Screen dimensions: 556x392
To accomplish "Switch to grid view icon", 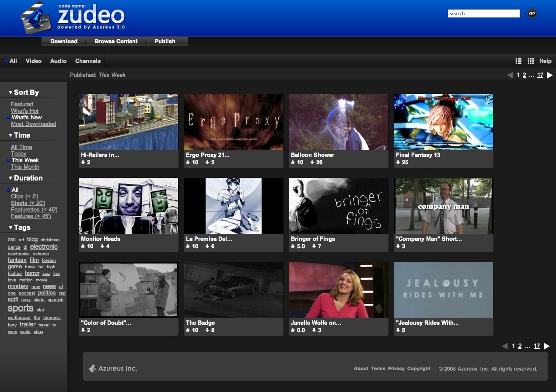I will point(531,61).
